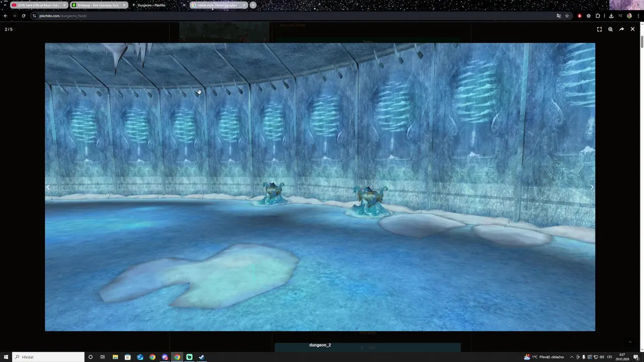This screenshot has width=644, height=362.
Task: Open the tab search dropdown arrow
Action: [5, 5]
